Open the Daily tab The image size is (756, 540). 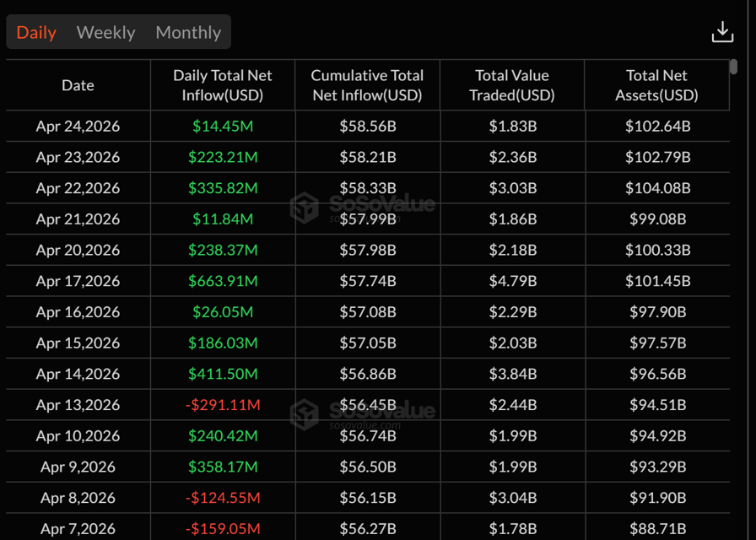35,32
